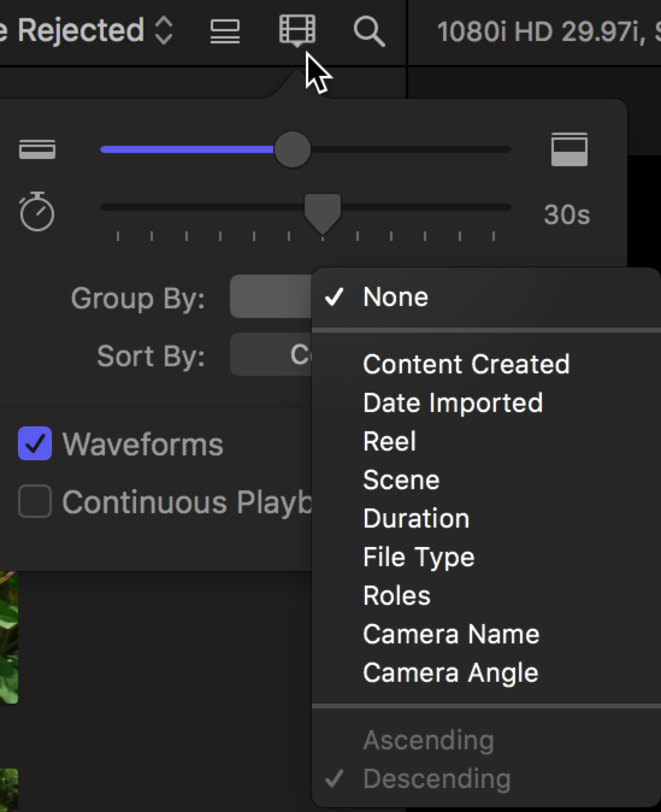This screenshot has height=812, width=661.
Task: Choose Camera Angle grouping option
Action: (450, 673)
